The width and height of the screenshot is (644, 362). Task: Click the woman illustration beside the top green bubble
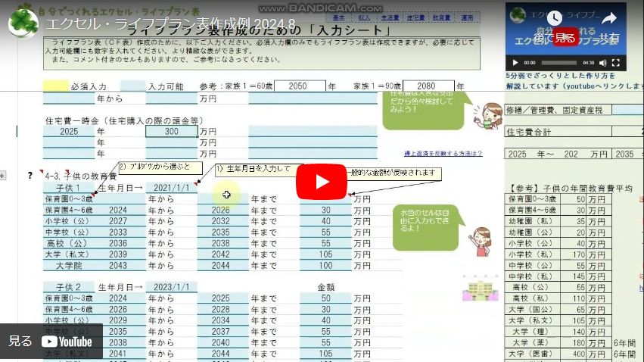pos(489,117)
